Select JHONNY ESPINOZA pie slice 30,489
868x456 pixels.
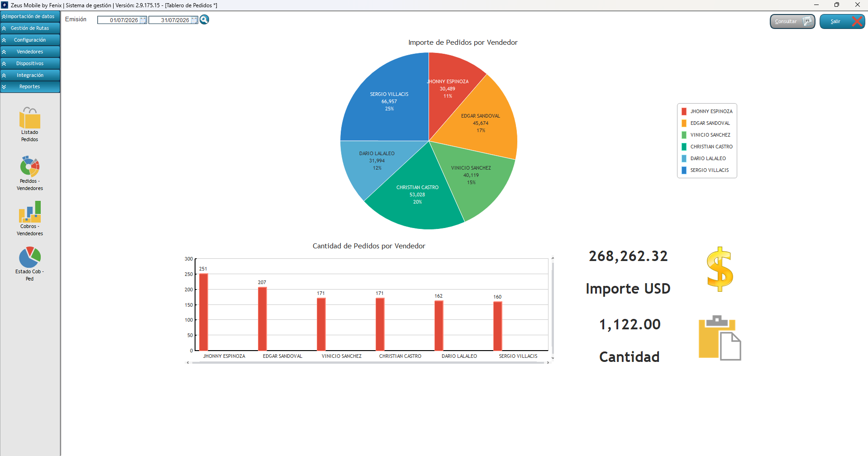[448, 89]
